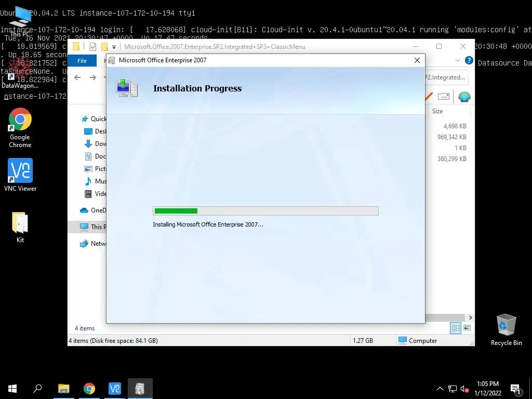The height and width of the screenshot is (399, 532).
Task: Select the Kit folder on desktop
Action: point(20,227)
